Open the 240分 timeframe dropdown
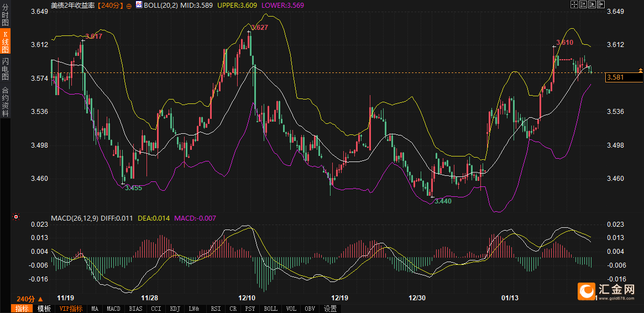The width and height of the screenshot is (644, 313). click(x=29, y=298)
